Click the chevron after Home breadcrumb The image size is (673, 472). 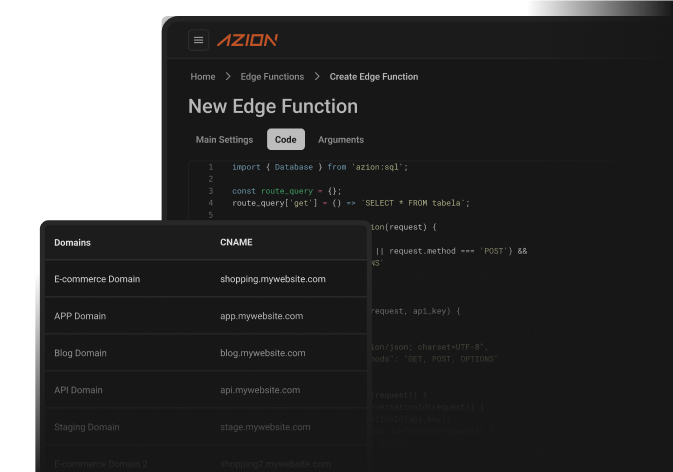click(x=228, y=77)
